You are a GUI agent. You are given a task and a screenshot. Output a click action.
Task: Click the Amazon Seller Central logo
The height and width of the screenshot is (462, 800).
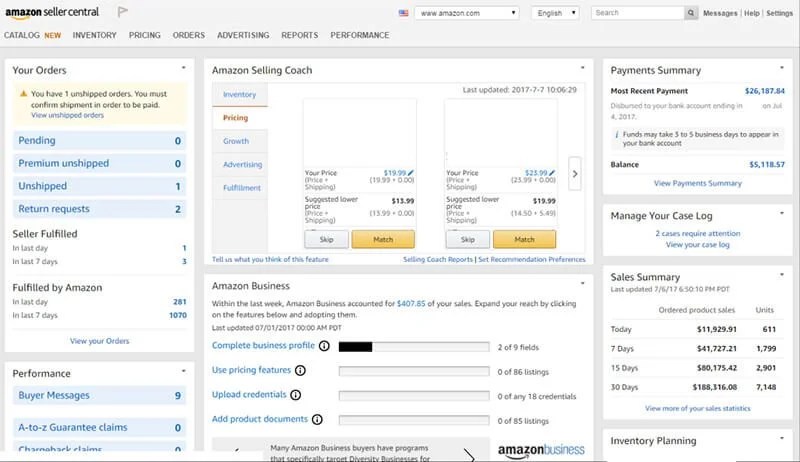52,12
